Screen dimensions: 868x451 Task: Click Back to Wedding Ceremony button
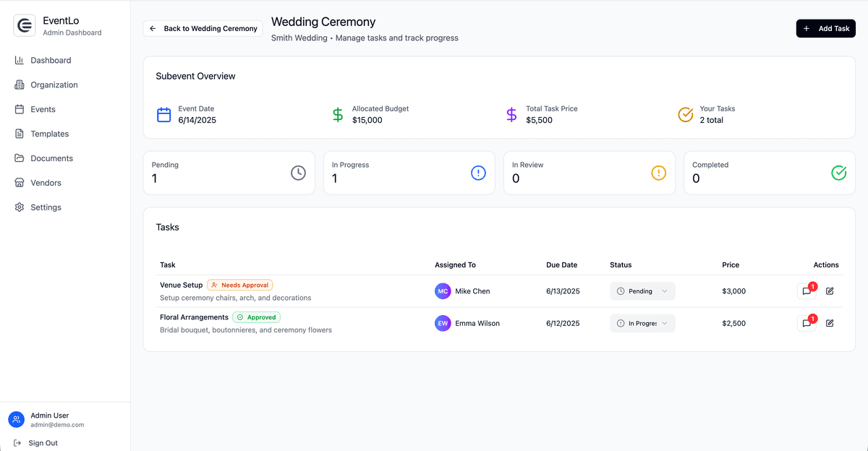(203, 29)
